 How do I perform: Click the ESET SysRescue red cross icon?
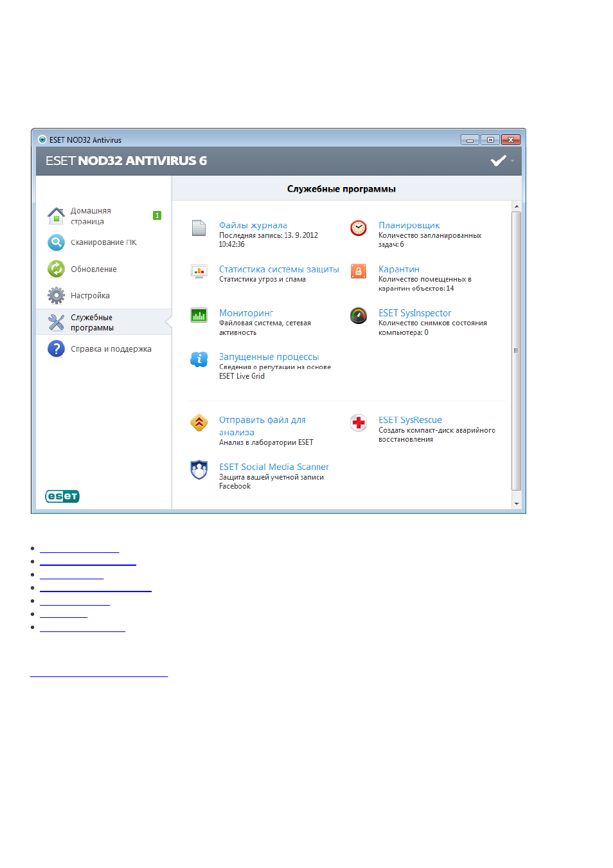click(359, 422)
